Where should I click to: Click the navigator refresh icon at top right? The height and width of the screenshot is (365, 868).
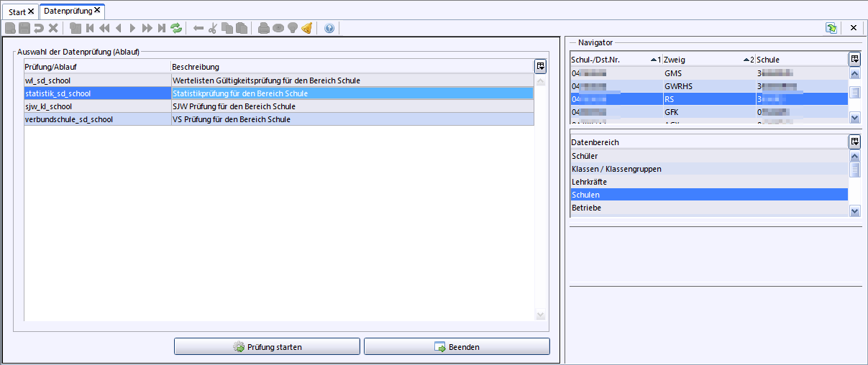[x=831, y=28]
